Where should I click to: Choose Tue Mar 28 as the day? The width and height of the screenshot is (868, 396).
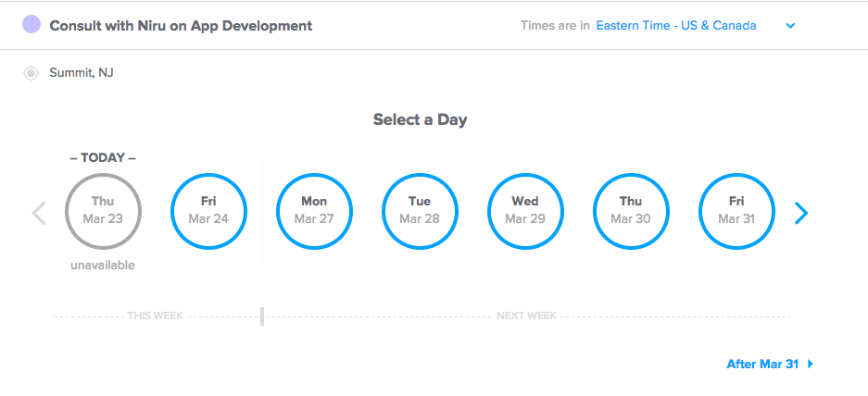tap(420, 211)
